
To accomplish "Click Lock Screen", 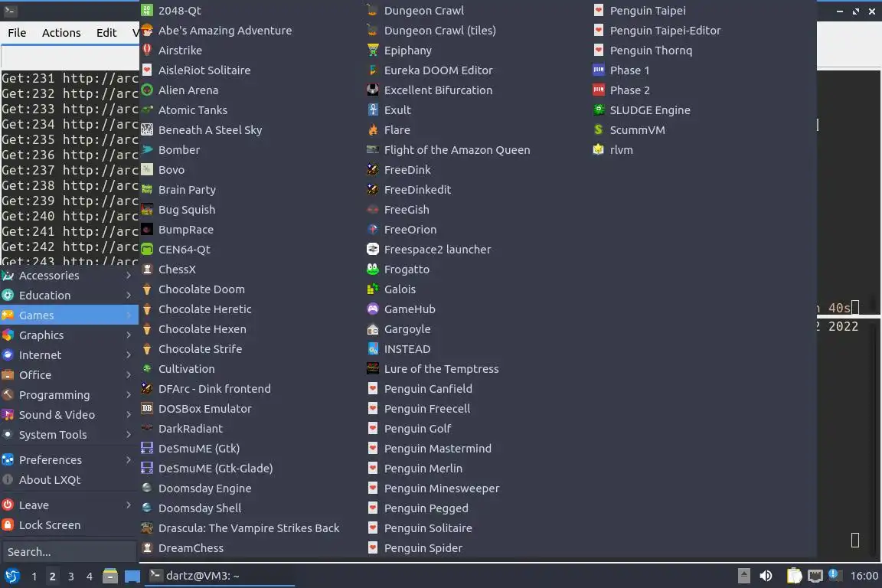I will (x=69, y=525).
